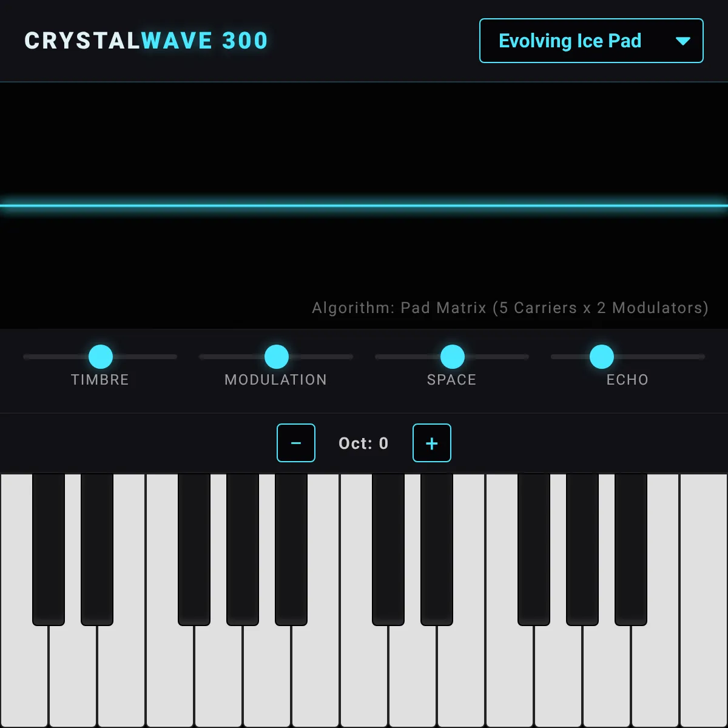
Task: Play the first black key on the left
Action: coord(49,549)
